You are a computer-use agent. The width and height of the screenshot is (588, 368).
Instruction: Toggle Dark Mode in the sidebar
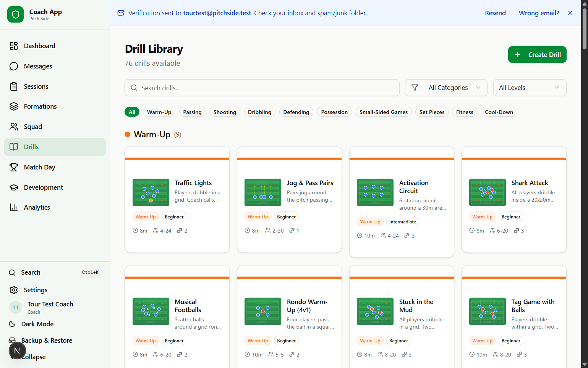tap(37, 324)
